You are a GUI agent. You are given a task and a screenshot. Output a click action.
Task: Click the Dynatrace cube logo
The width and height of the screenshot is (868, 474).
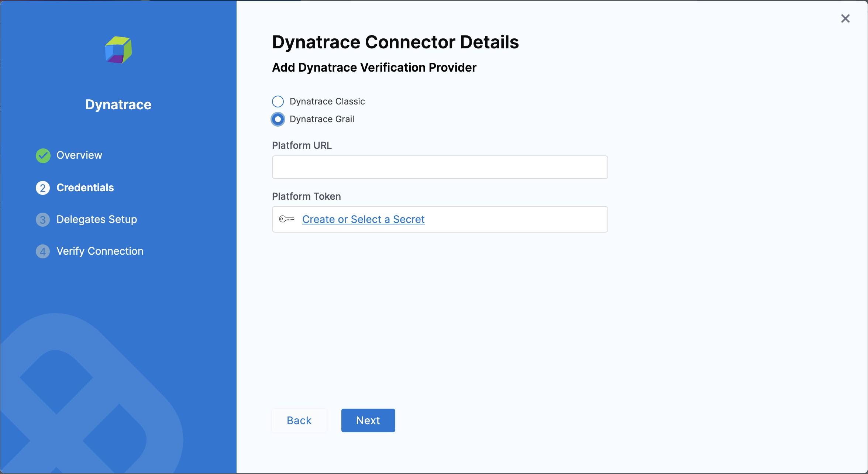(118, 50)
